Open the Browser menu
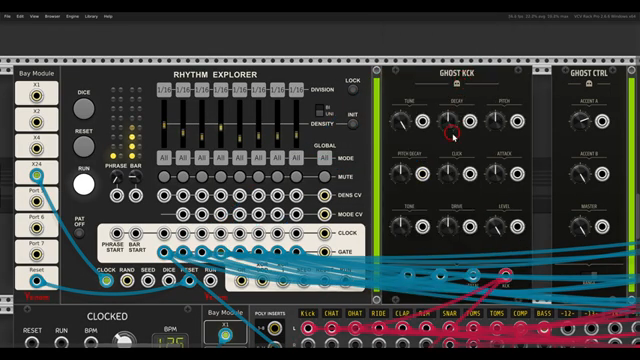The height and width of the screenshot is (360, 640). [x=52, y=16]
